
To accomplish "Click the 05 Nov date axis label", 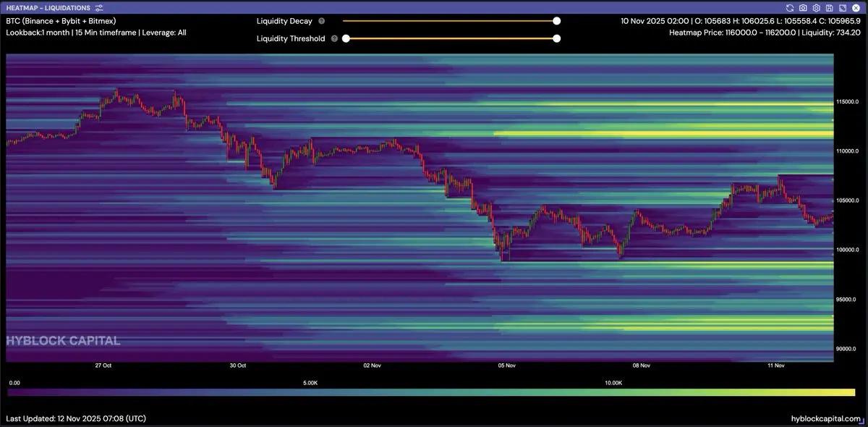I will click(x=506, y=365).
